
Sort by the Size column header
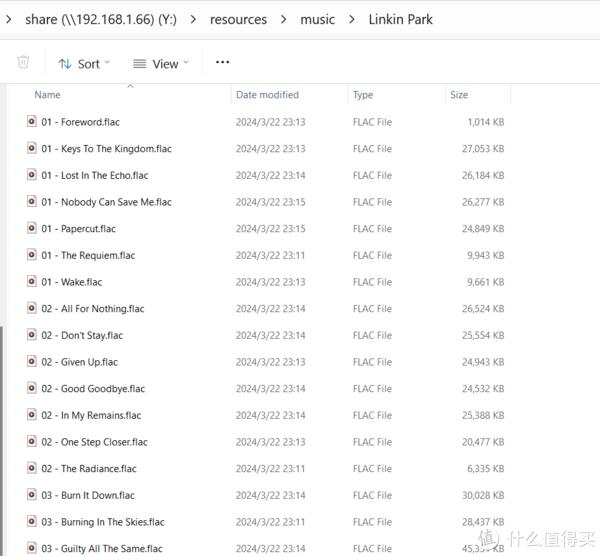coord(459,95)
